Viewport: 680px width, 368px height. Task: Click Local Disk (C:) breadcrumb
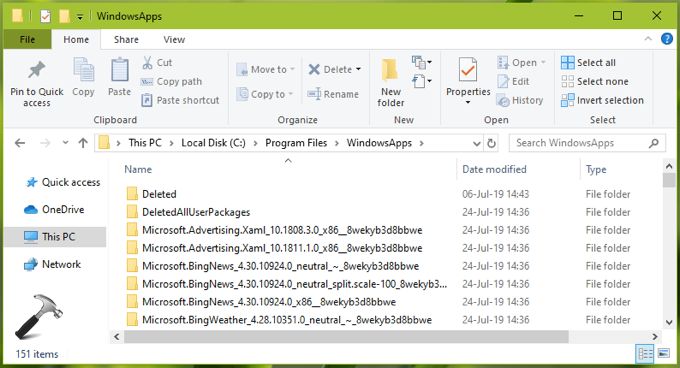click(x=213, y=143)
